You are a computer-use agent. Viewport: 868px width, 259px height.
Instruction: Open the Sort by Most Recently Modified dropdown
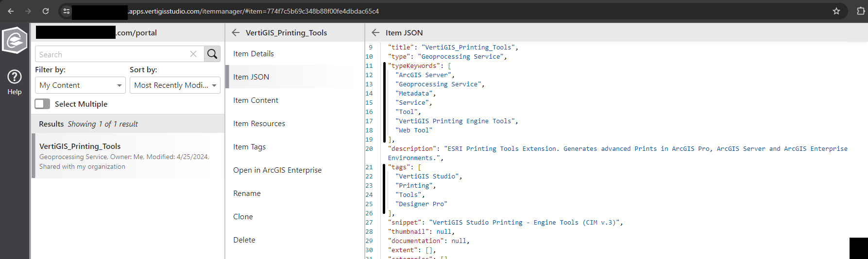pyautogui.click(x=175, y=85)
